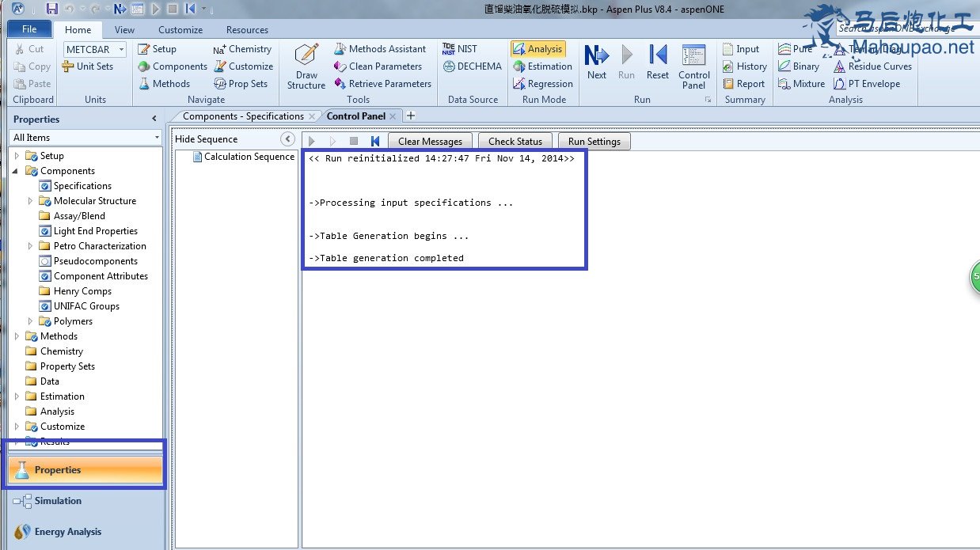
Task: Open Unit Sets
Action: tap(87, 66)
